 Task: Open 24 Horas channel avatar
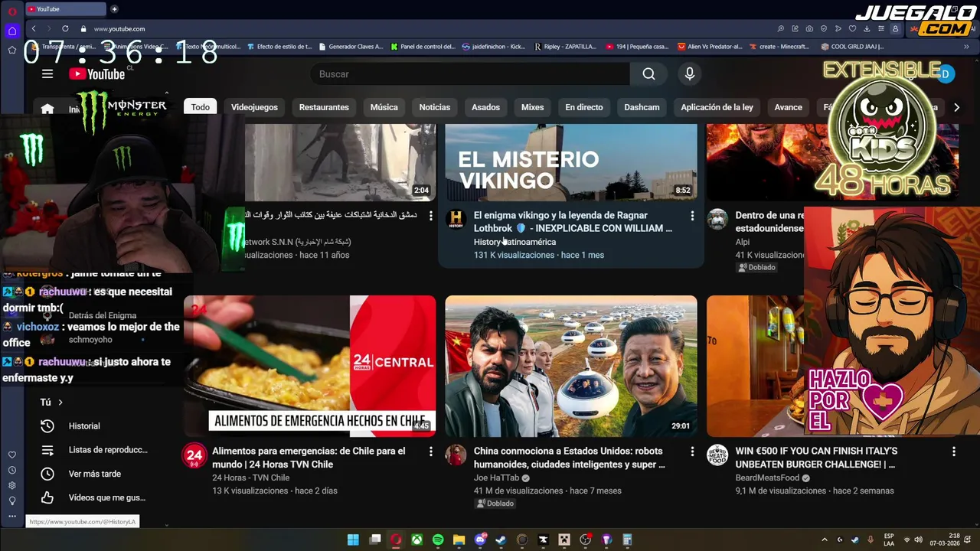click(x=194, y=455)
